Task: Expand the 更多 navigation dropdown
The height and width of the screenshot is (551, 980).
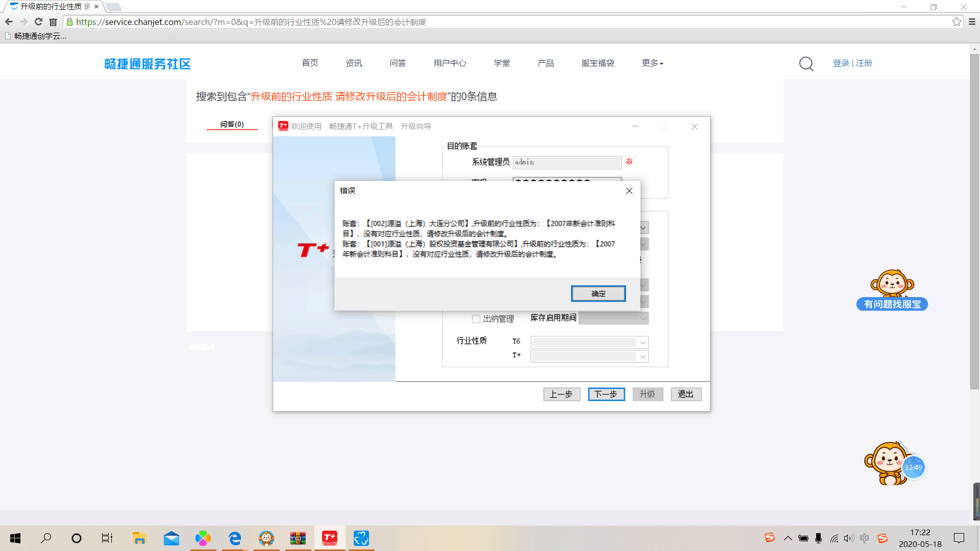Action: pyautogui.click(x=652, y=63)
